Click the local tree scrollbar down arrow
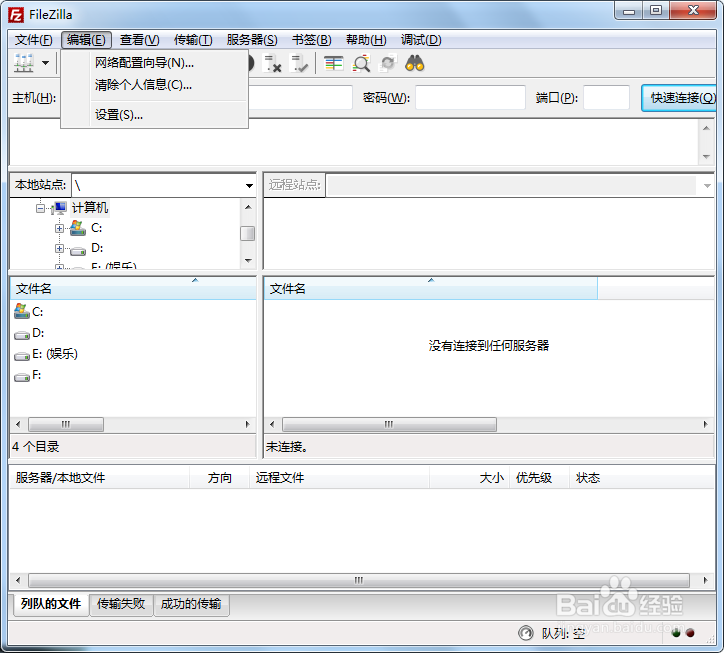Screen dimensions: 724x653 [x=248, y=260]
